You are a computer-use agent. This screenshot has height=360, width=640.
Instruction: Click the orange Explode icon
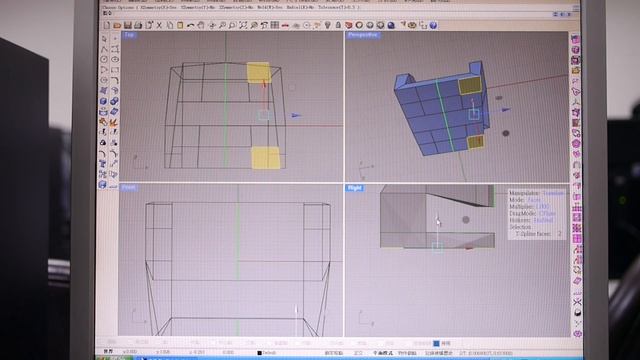tap(114, 122)
